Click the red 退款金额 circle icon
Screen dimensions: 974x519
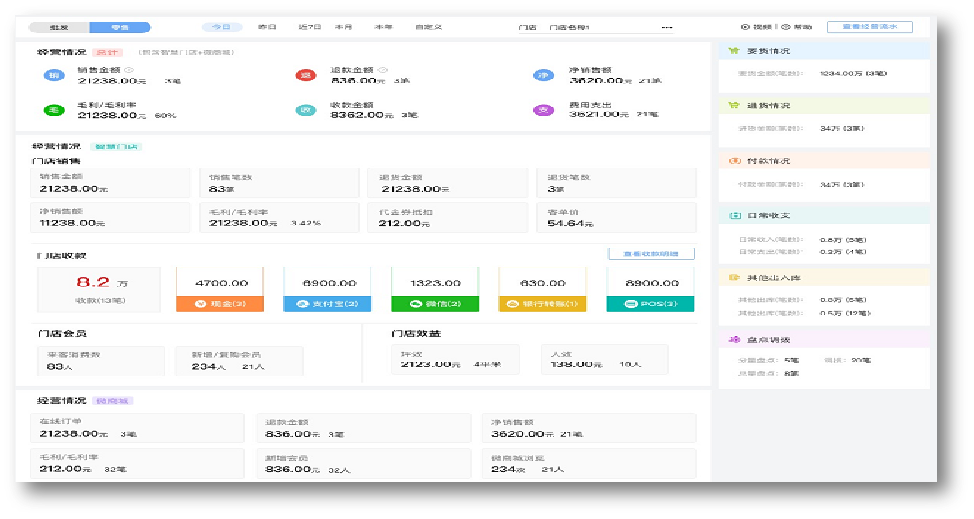point(306,76)
